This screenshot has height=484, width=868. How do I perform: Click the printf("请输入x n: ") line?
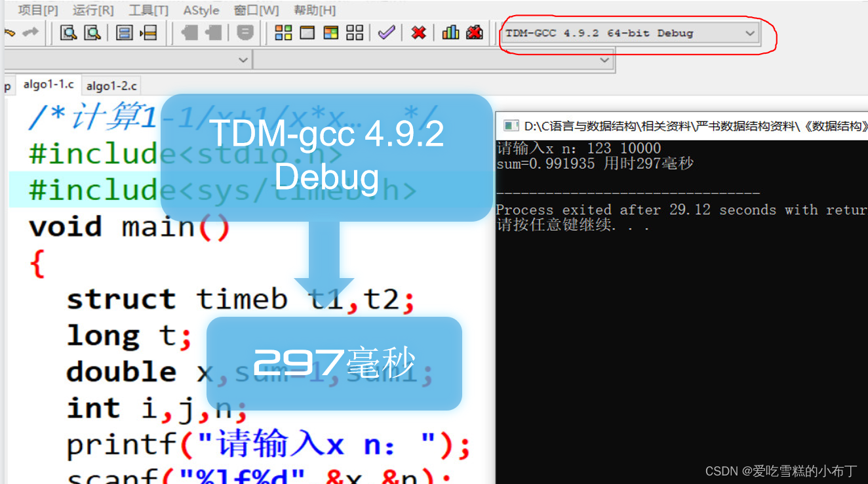[269, 445]
